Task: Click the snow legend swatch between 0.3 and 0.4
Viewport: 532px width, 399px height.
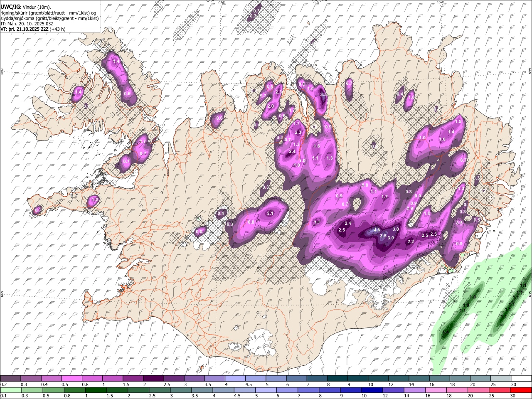Action: [x=31, y=379]
